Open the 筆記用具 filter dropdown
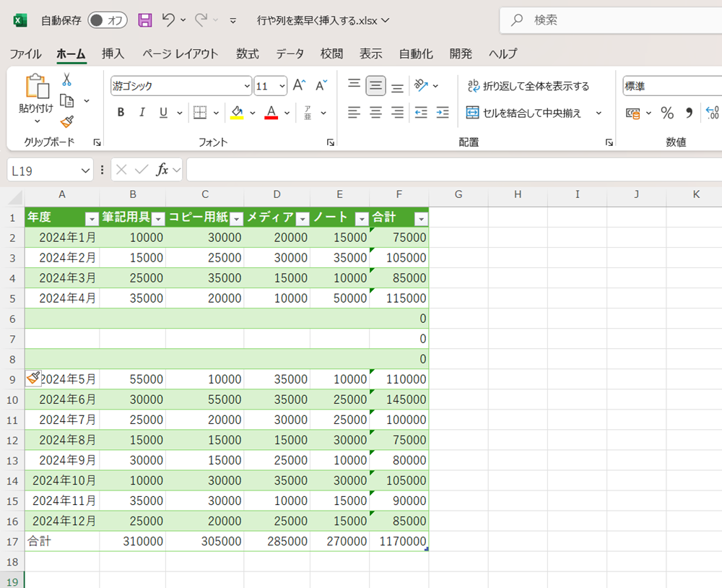 (x=158, y=219)
